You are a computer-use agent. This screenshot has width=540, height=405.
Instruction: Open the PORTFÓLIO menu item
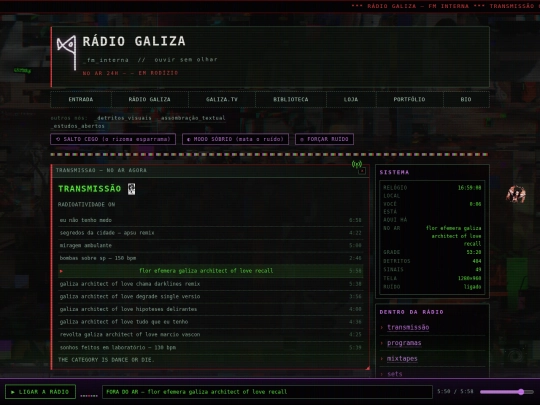[409, 100]
